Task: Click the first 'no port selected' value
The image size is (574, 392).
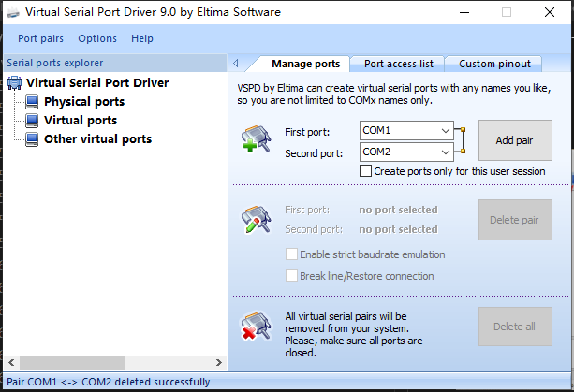Action: coord(398,210)
